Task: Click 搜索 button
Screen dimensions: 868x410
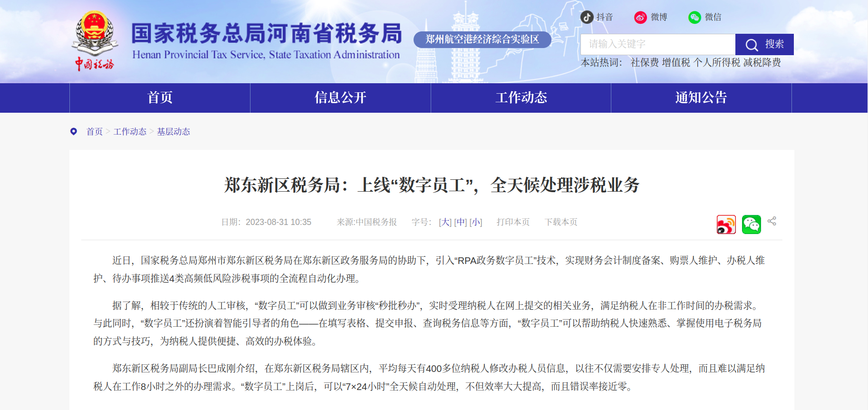Action: tap(764, 44)
